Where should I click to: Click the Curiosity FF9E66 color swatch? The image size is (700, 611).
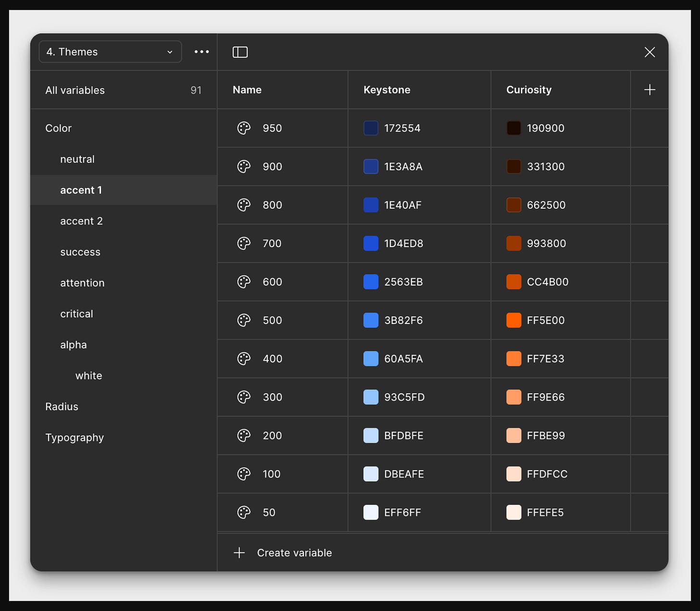click(x=514, y=397)
